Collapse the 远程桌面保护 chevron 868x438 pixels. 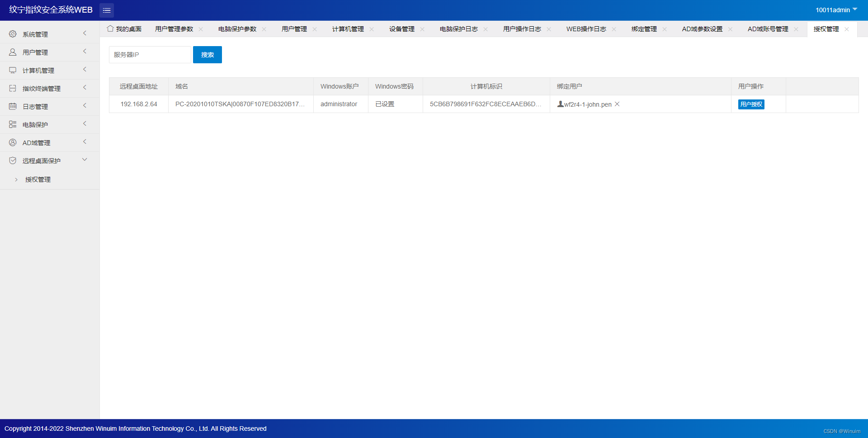[x=85, y=160]
